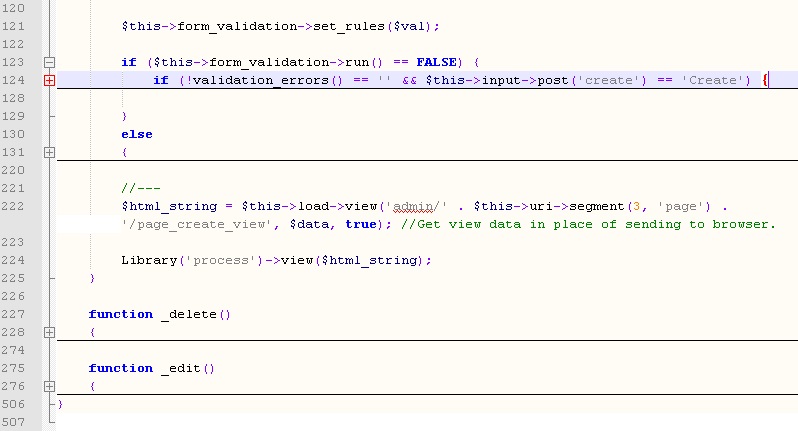Click the green 'Get view data' comment
Viewport: 798px width, 431px height.
588,224
